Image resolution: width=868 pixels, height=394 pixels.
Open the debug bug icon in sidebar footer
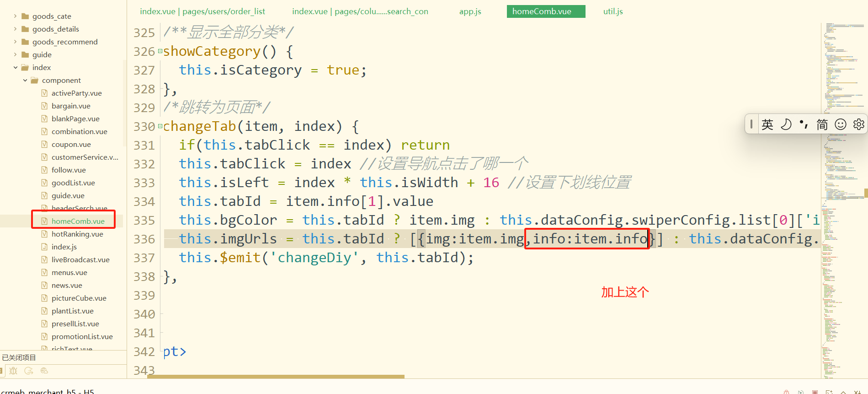tap(13, 371)
